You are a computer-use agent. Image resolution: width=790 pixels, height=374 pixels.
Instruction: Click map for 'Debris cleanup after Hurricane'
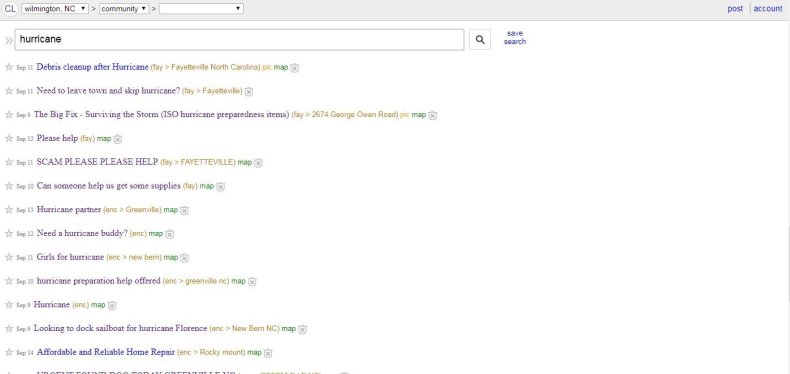[281, 67]
